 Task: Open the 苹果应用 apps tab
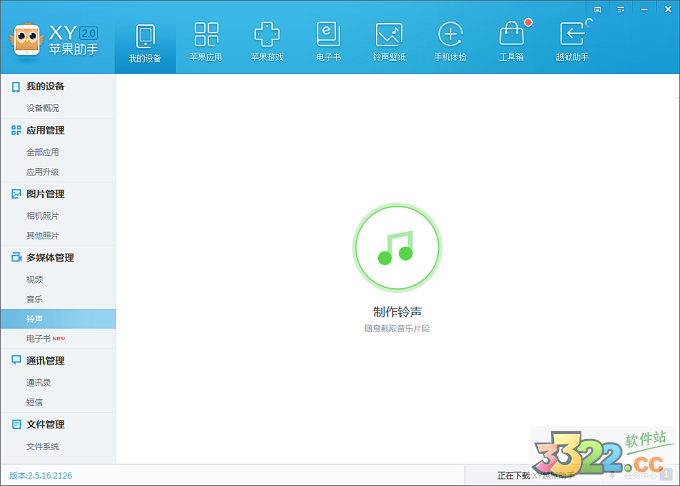pyautogui.click(x=206, y=43)
